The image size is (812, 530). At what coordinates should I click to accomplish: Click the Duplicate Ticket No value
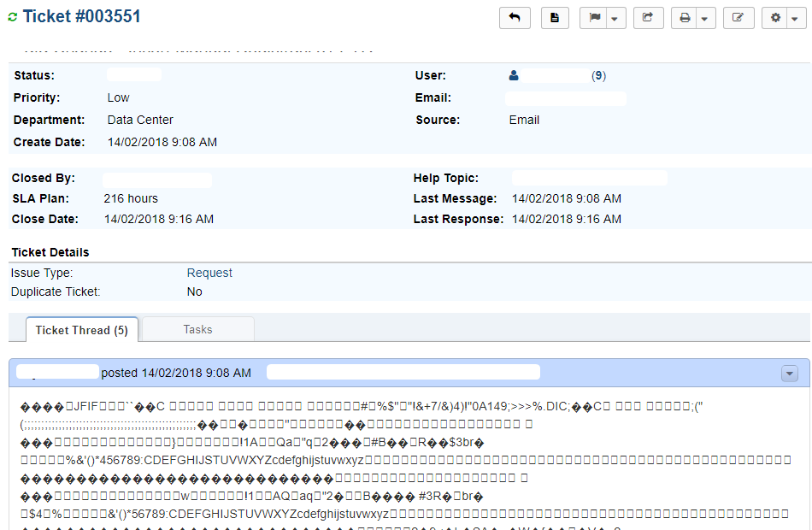[x=194, y=291]
